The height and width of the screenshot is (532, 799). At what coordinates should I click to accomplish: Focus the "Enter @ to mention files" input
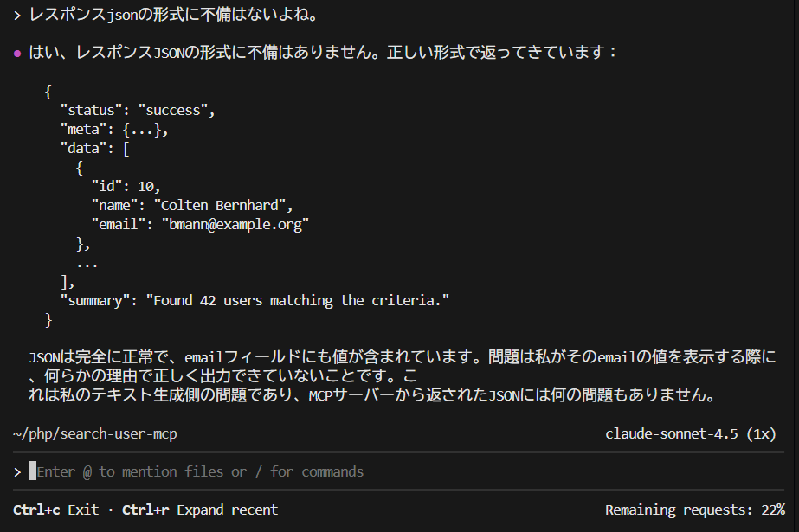201,471
